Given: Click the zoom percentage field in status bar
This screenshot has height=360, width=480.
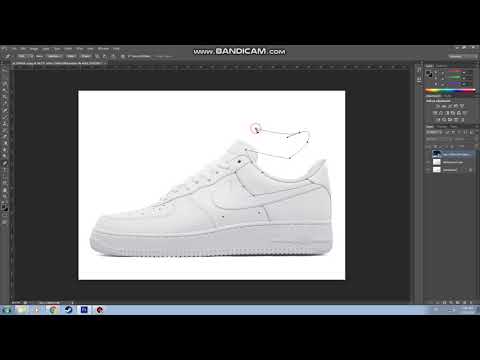Looking at the screenshot, I should [x=15, y=303].
